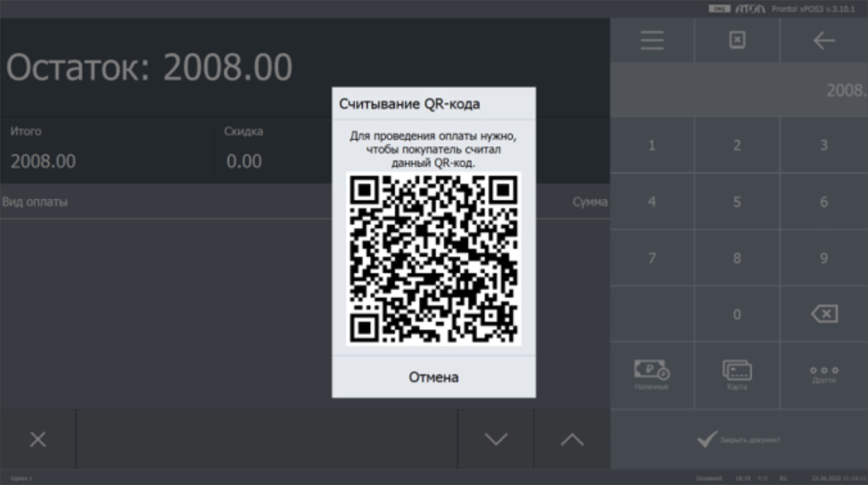
Task: Click the cancel receipt icon
Action: point(737,41)
